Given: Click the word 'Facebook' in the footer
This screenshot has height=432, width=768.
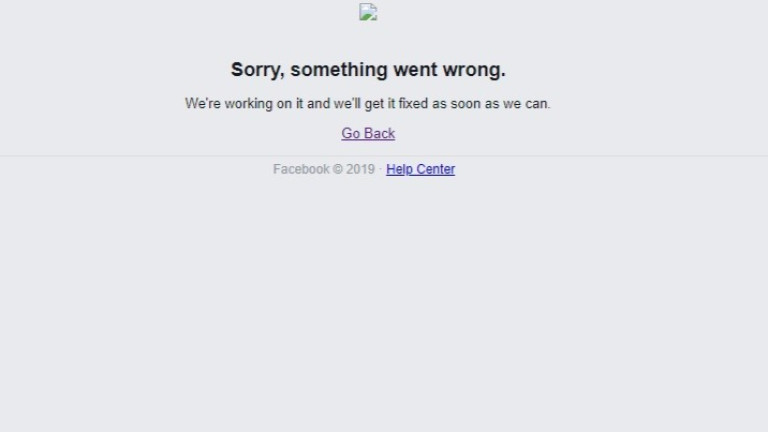Looking at the screenshot, I should pyautogui.click(x=301, y=169).
